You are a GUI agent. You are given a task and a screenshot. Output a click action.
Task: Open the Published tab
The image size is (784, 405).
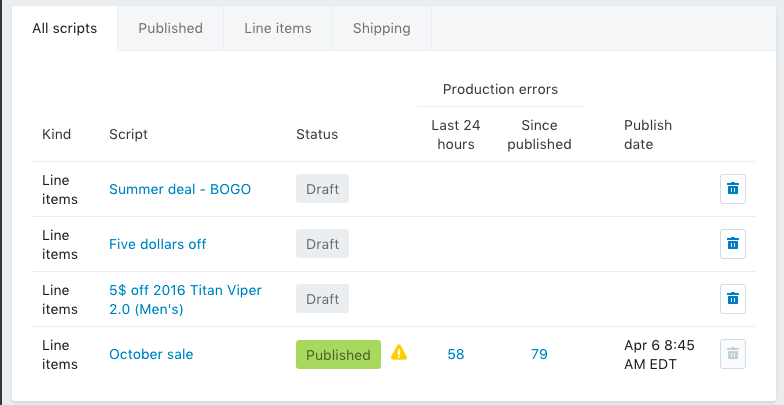tap(170, 28)
